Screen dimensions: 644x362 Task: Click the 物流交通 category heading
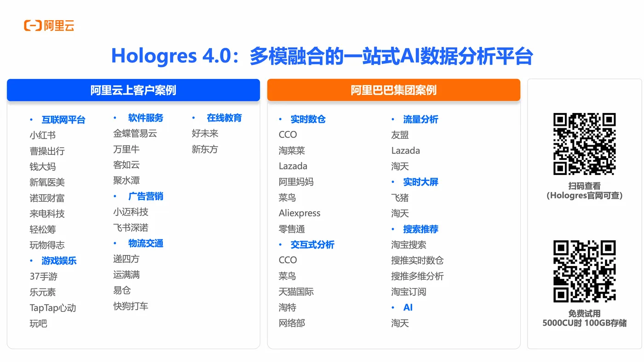coord(146,243)
